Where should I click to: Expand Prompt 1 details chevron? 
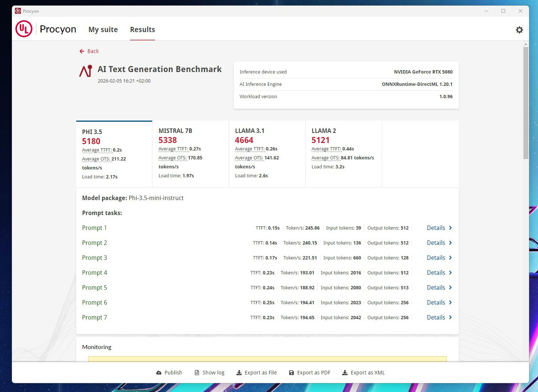pyautogui.click(x=451, y=228)
